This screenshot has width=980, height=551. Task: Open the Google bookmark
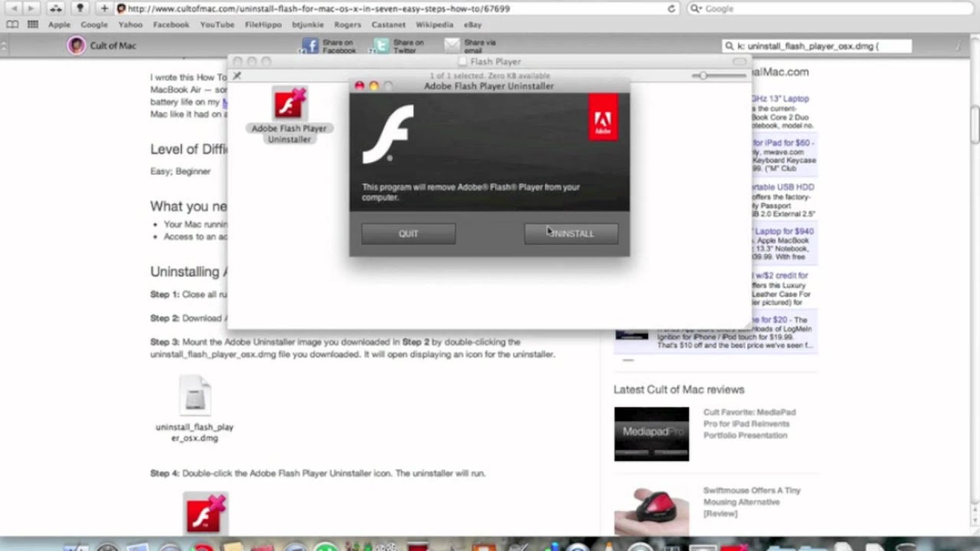point(94,24)
